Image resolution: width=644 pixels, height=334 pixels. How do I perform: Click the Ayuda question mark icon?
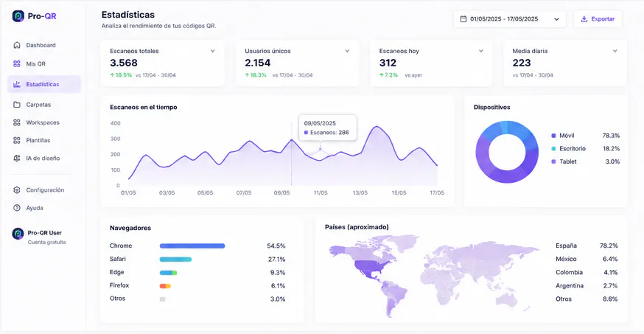tap(17, 208)
